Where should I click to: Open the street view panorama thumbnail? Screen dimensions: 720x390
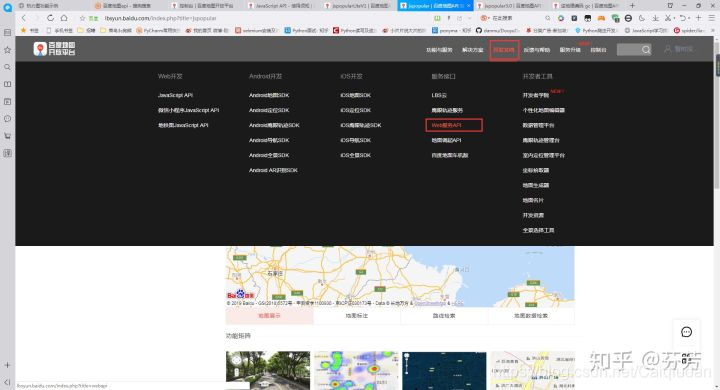268,371
